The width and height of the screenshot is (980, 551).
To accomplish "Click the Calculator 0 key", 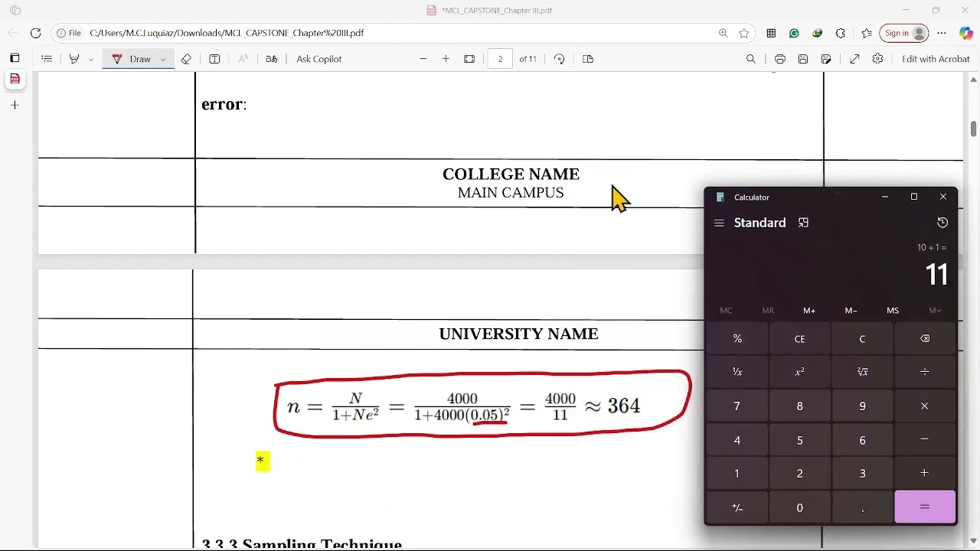I will click(x=799, y=507).
